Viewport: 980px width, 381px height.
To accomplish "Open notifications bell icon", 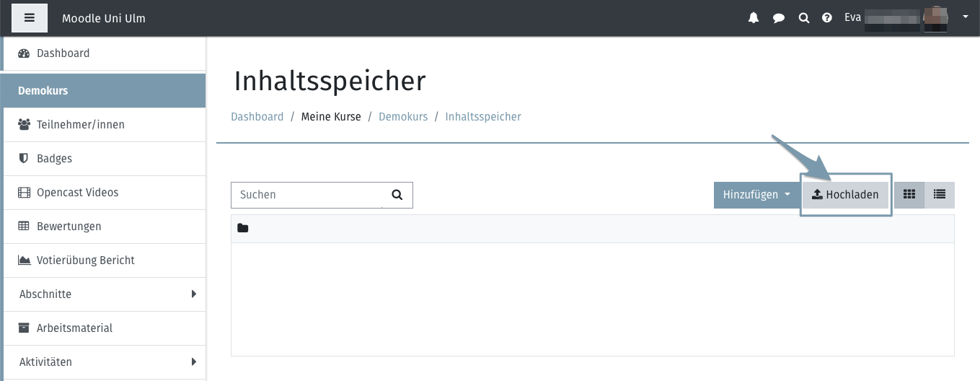I will pyautogui.click(x=754, y=18).
